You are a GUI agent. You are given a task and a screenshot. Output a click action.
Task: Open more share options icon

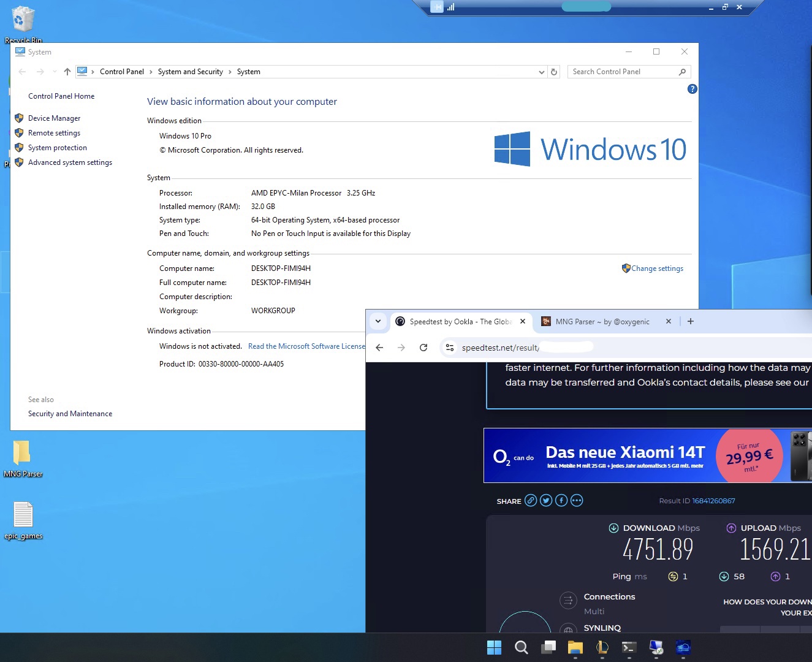coord(577,500)
